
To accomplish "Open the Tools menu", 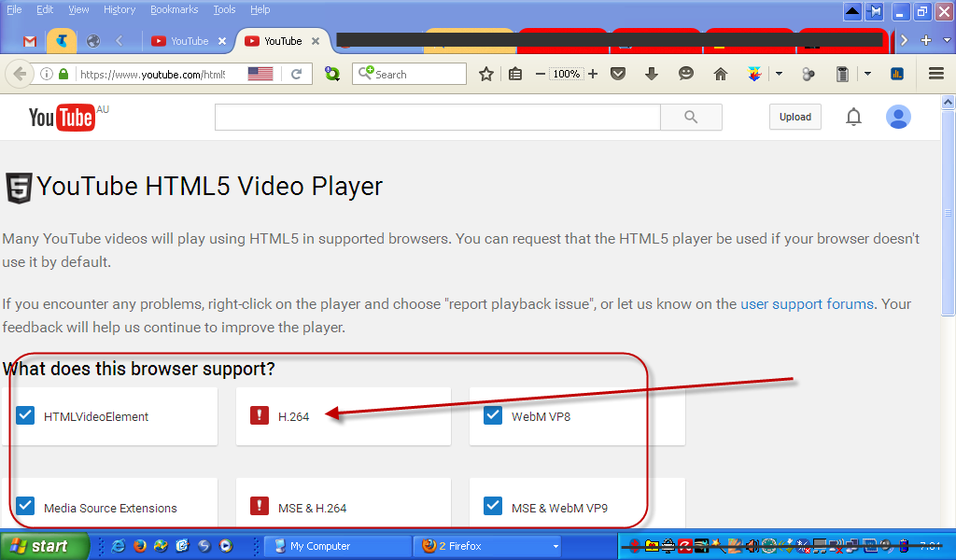I will click(224, 9).
